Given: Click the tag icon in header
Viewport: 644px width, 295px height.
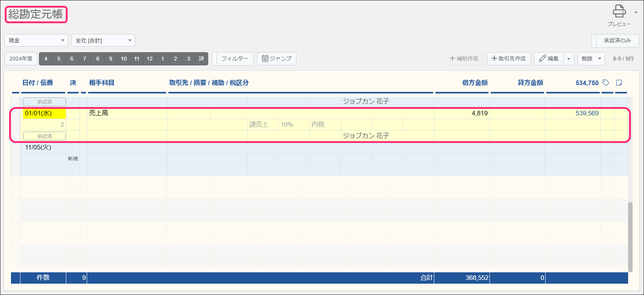Looking at the screenshot, I should (x=606, y=83).
